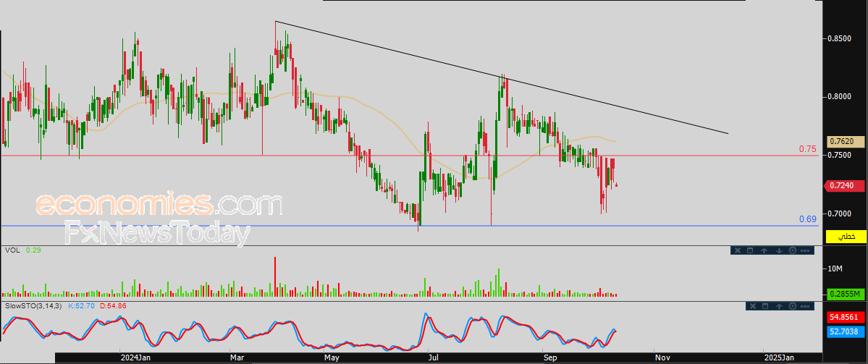Screen dimensions: 868x364
Task: Select the green 0.2855M volume tag
Action: pyautogui.click(x=846, y=294)
